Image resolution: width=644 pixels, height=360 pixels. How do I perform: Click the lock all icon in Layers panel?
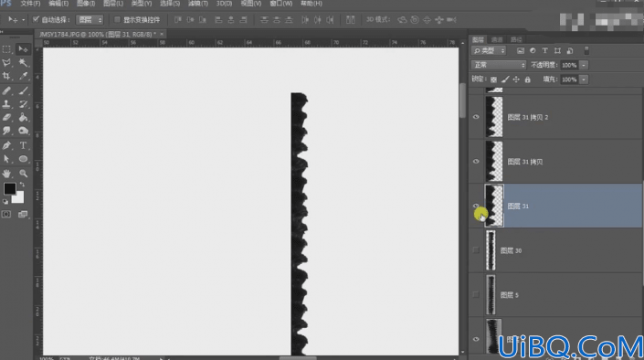point(528,79)
